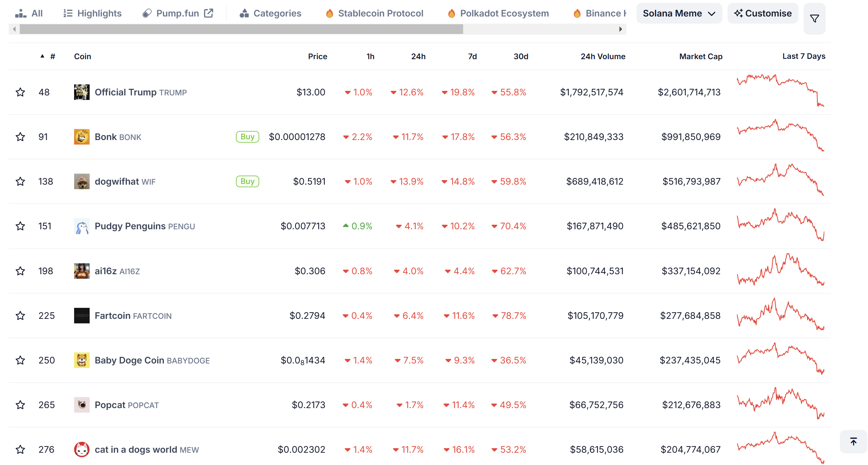Switch to the All tab
The image size is (868, 465).
click(29, 14)
